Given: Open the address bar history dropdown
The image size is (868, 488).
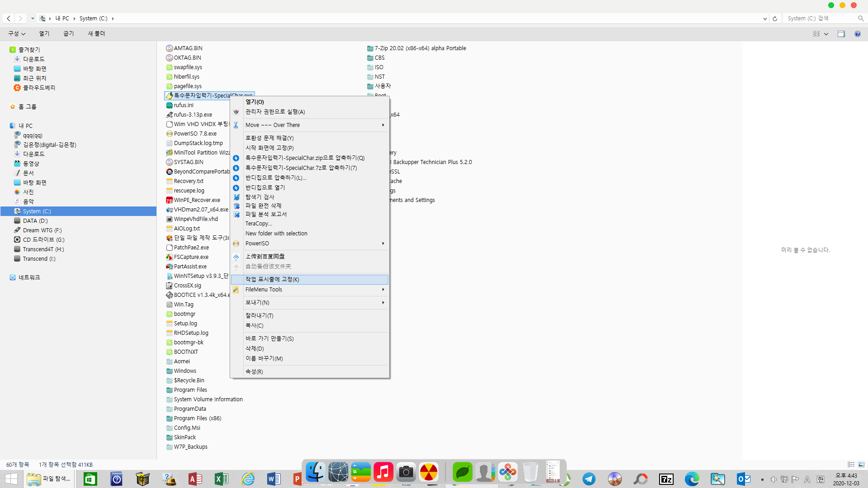Looking at the screenshot, I should click(x=765, y=19).
